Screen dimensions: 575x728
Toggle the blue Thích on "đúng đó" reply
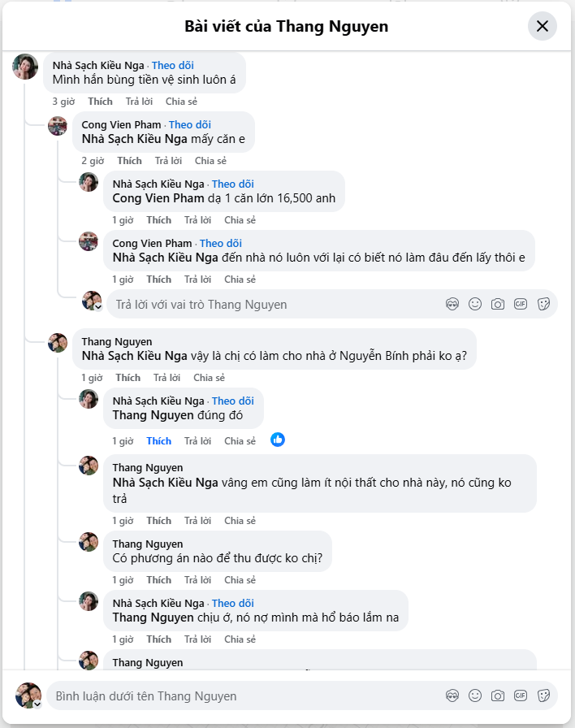158,441
